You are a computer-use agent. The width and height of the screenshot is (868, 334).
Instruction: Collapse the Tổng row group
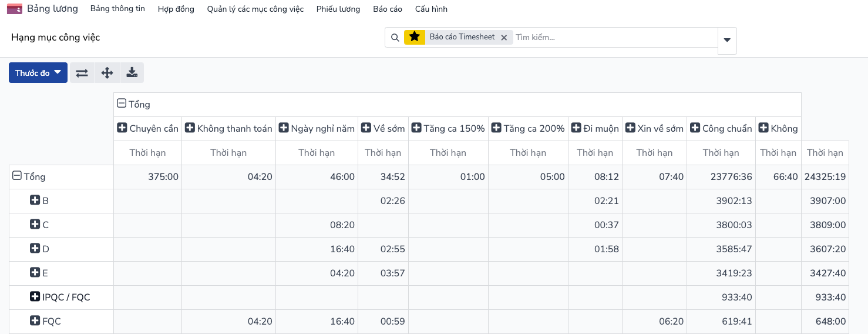point(17,176)
